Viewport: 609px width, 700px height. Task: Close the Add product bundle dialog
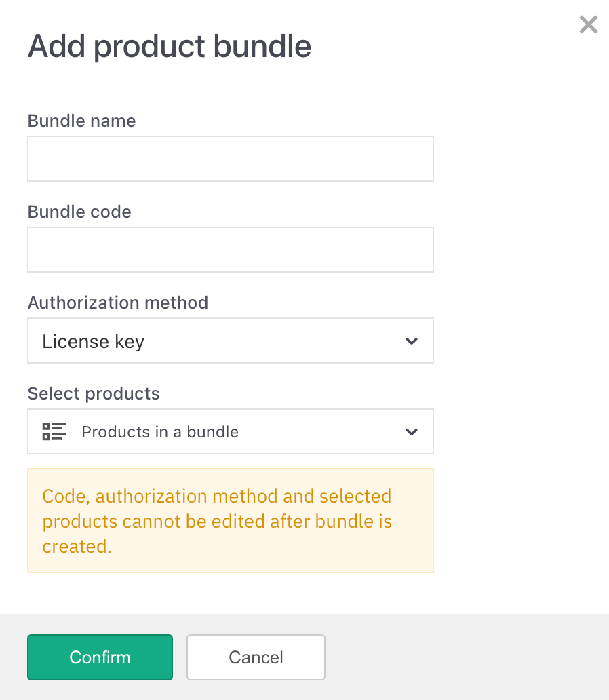pos(588,25)
